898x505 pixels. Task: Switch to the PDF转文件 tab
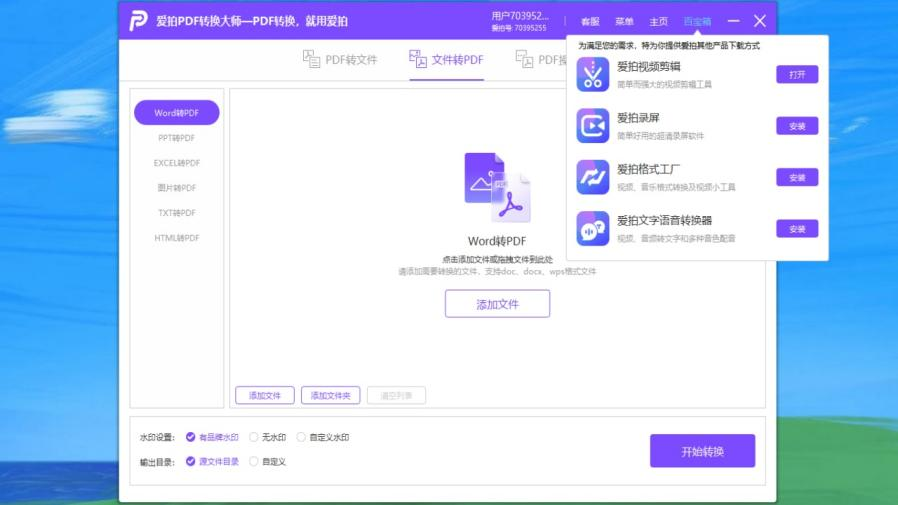pos(340,60)
